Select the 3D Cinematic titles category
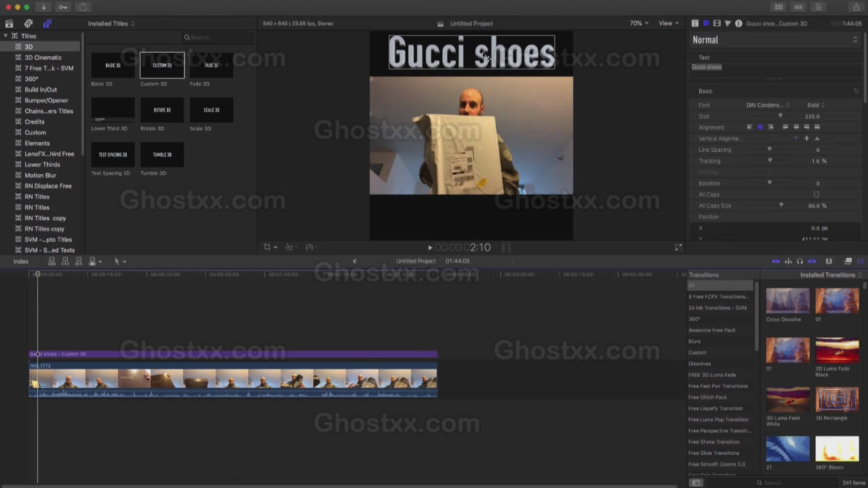The image size is (868, 488). [x=43, y=58]
